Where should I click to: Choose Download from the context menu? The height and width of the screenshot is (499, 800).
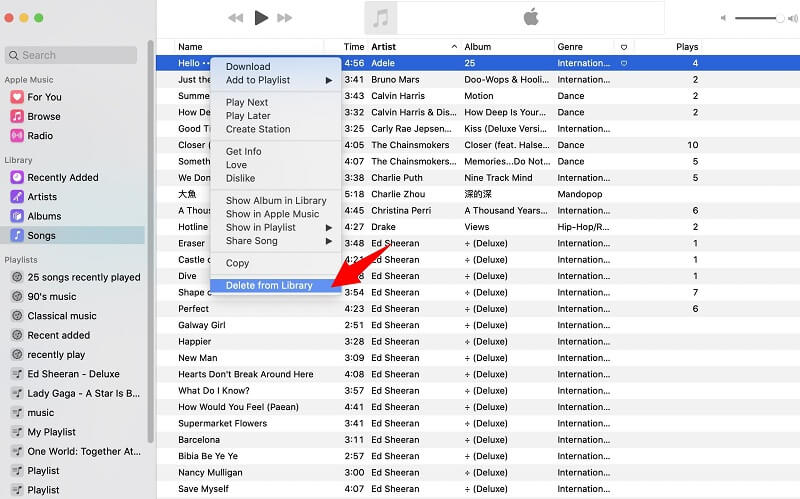[x=248, y=66]
